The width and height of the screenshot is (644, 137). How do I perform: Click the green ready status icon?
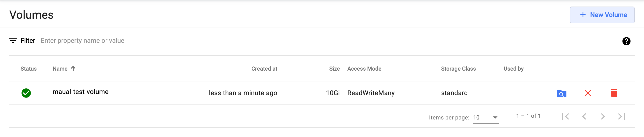[x=26, y=93]
